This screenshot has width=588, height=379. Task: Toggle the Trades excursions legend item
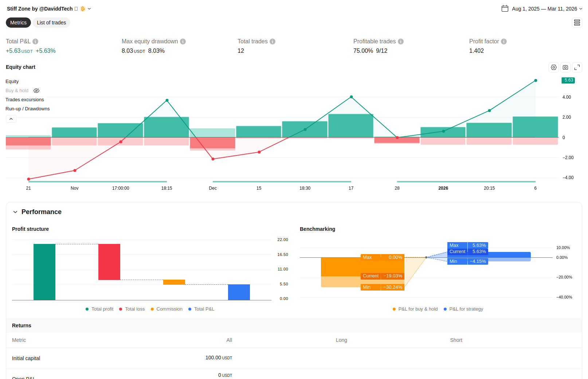(x=25, y=100)
